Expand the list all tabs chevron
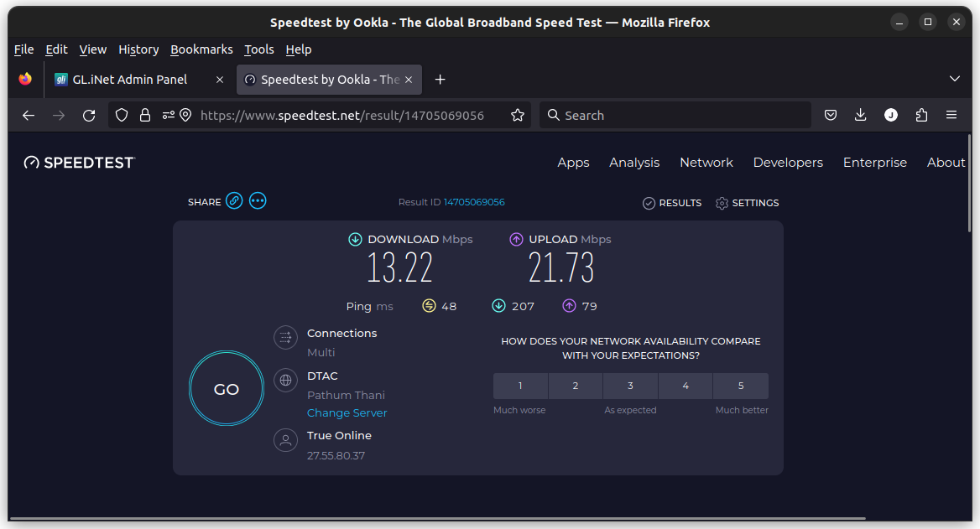The height and width of the screenshot is (529, 980). 954,79
